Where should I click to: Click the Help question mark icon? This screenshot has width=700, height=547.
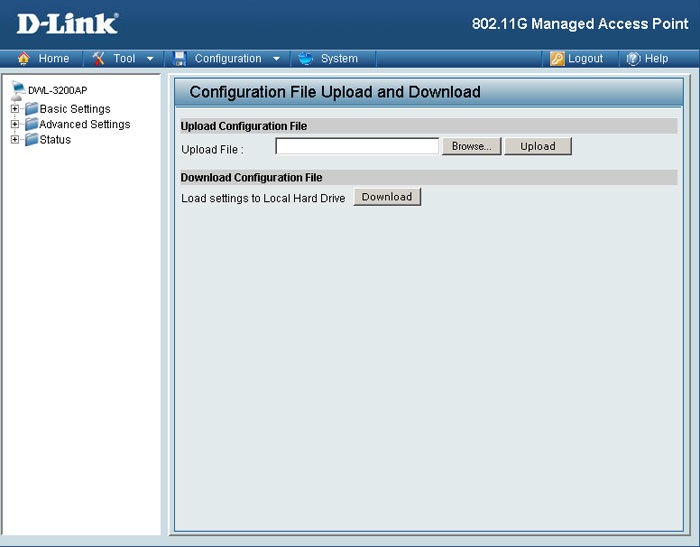[x=633, y=58]
